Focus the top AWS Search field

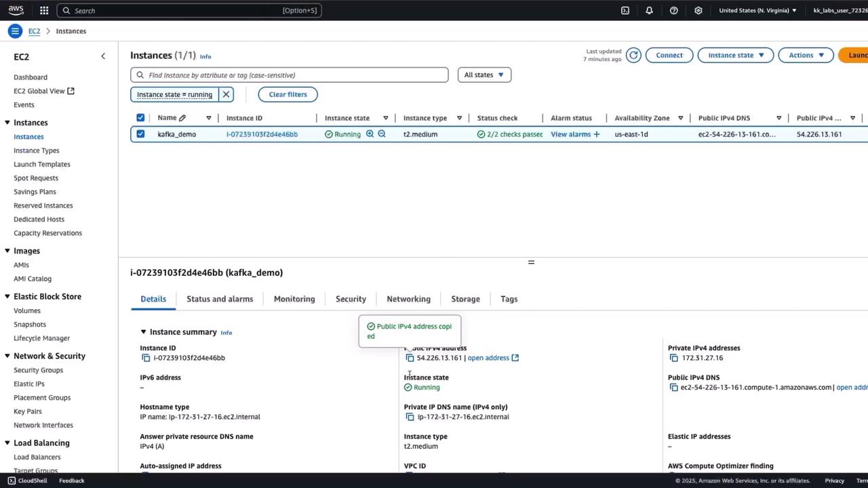189,10
